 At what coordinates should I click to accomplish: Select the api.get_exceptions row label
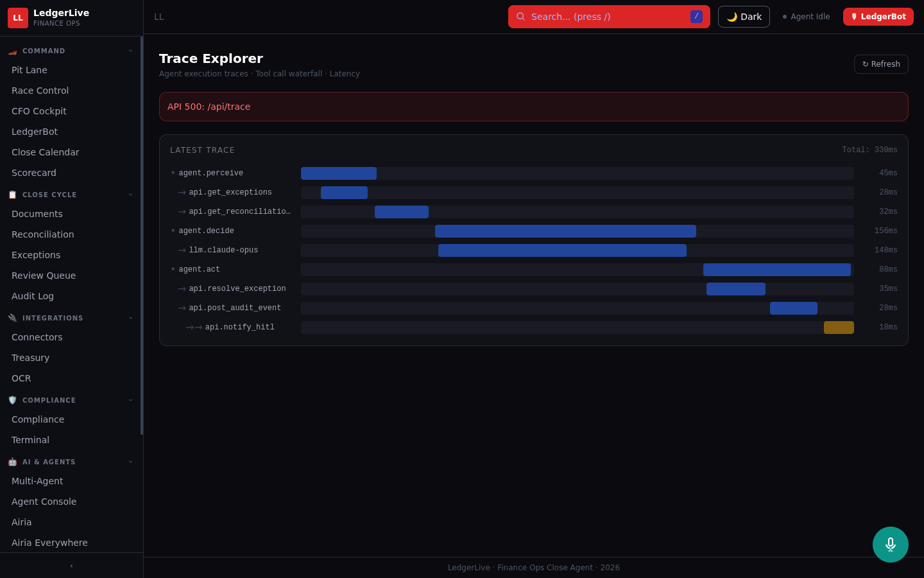point(230,193)
